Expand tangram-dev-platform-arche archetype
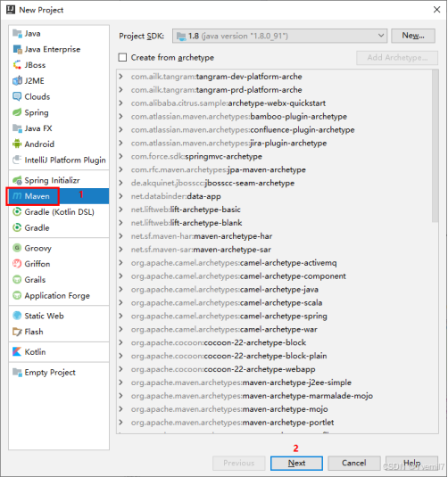 (120, 77)
